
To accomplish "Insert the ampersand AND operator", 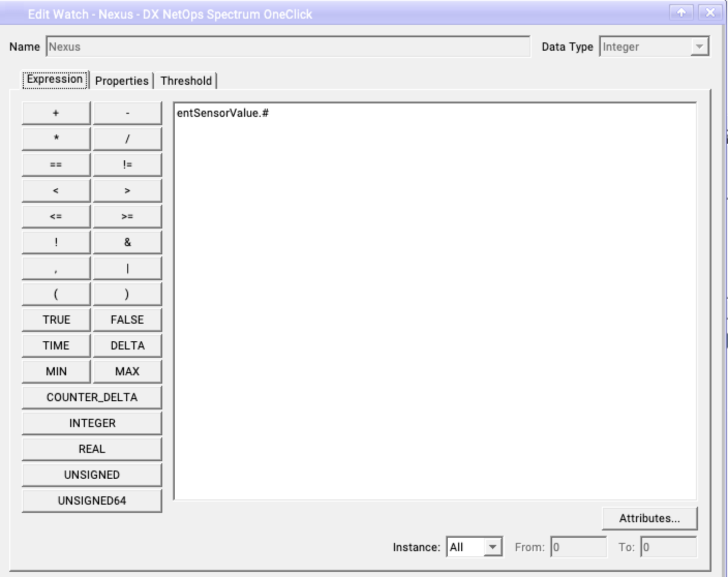I will 127,242.
